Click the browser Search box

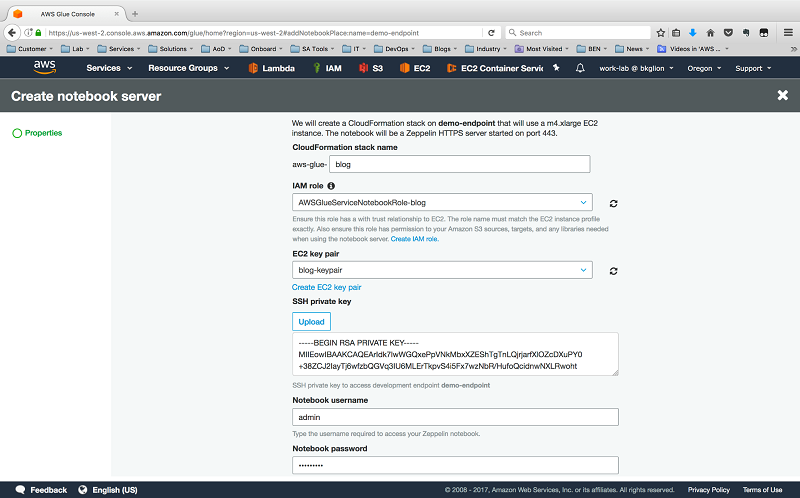click(578, 33)
